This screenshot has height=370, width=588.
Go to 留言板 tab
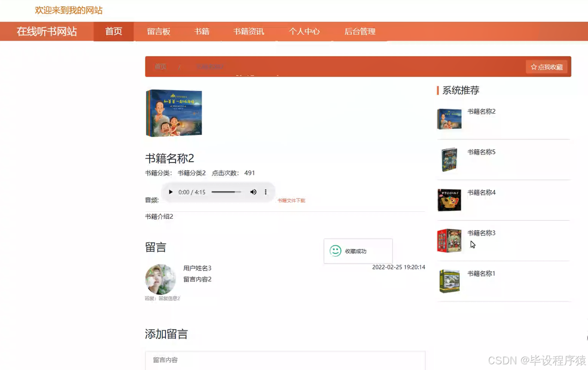click(158, 32)
